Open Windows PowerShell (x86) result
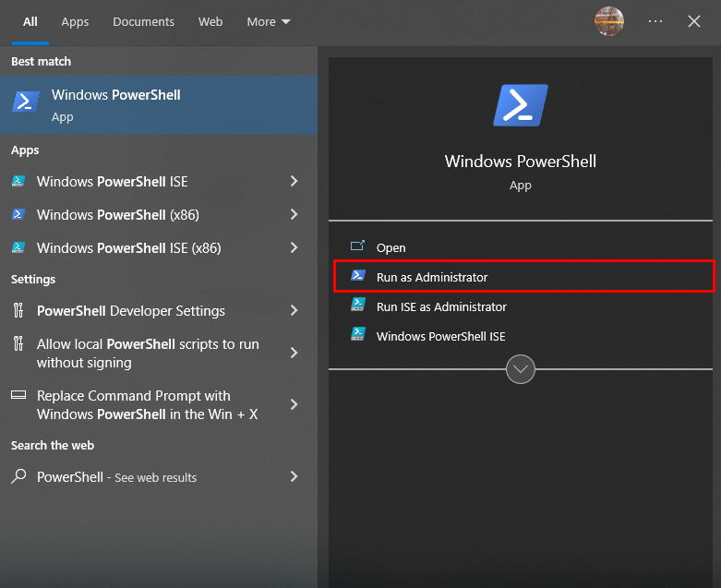The width and height of the screenshot is (721, 588). tap(159, 214)
